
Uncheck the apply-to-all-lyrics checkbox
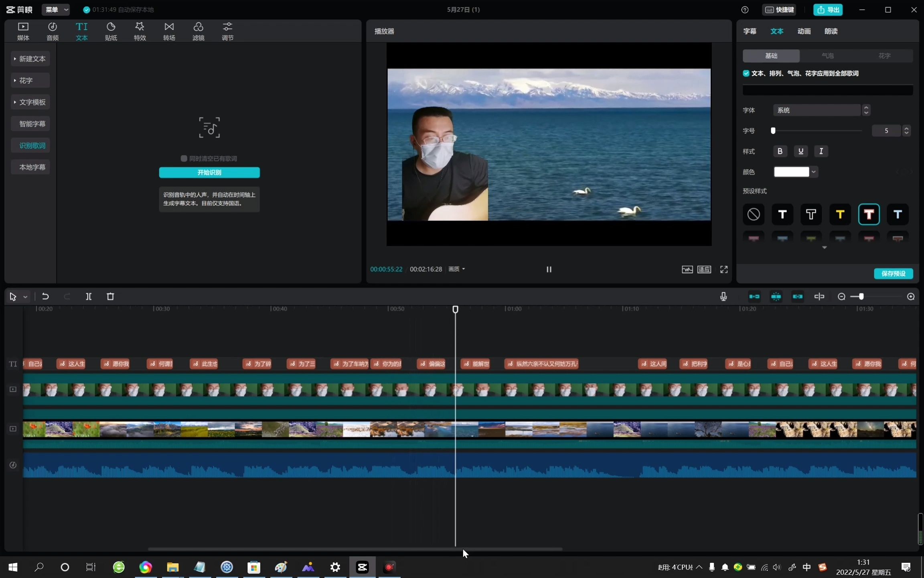click(x=746, y=73)
